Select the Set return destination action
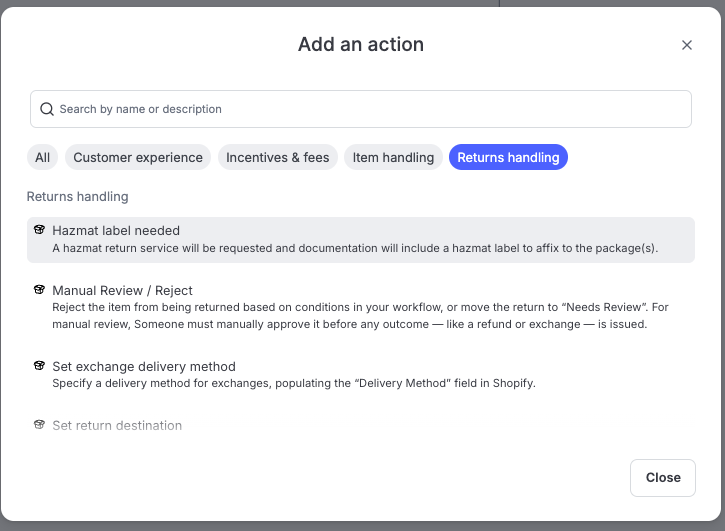 (x=117, y=425)
